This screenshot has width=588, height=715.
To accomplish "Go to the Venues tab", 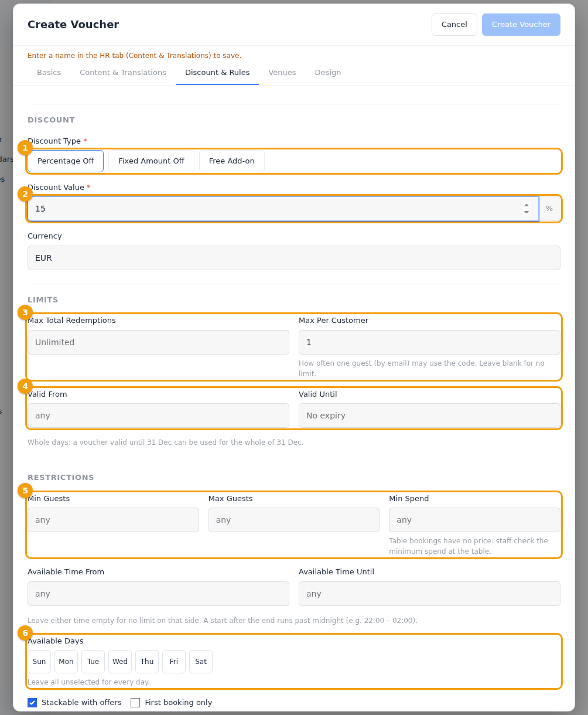I will 282,73.
